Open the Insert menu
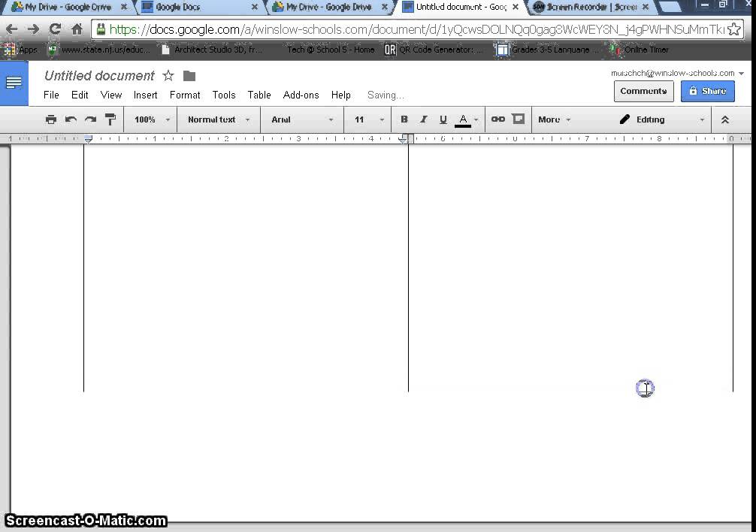756x532 pixels. (145, 95)
